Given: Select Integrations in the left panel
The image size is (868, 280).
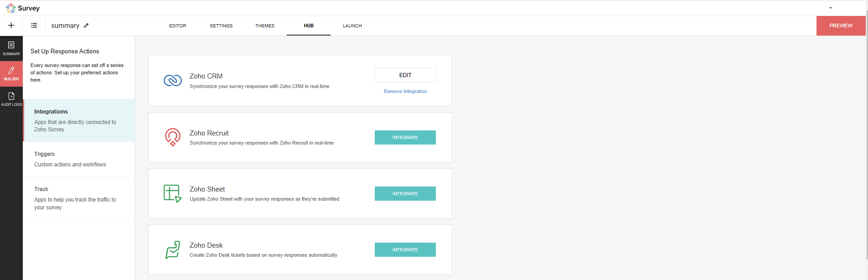Looking at the screenshot, I should pos(79,120).
